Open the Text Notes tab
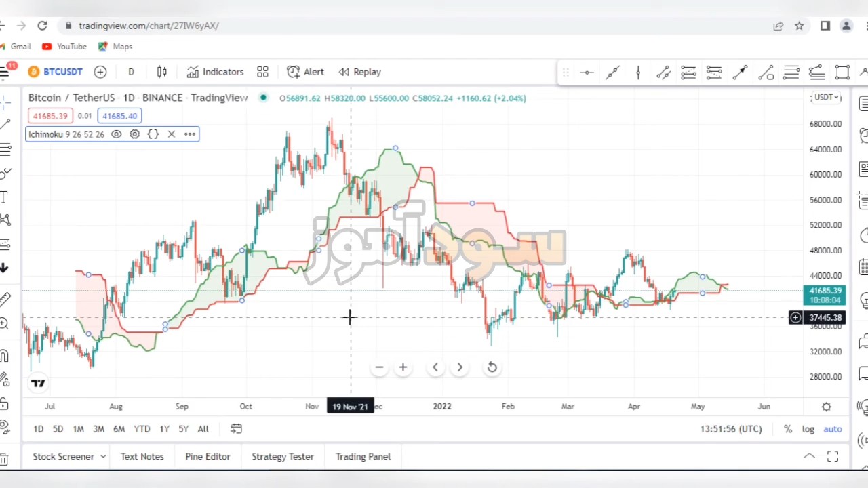This screenshot has width=868, height=488. pyautogui.click(x=142, y=457)
